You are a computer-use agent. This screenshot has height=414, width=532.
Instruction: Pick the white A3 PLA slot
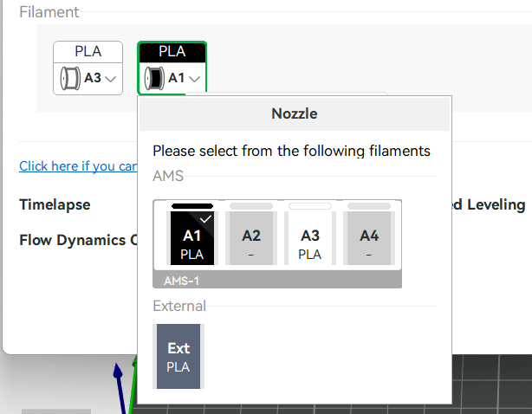coord(310,243)
